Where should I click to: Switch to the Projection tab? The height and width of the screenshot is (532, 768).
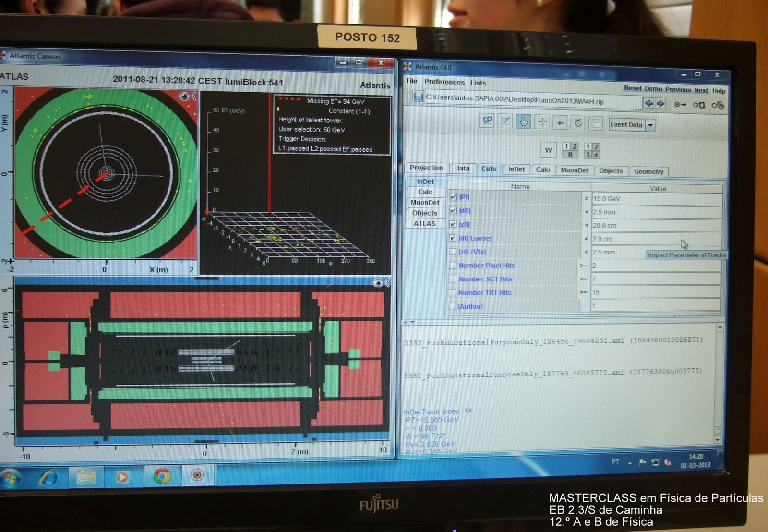click(x=426, y=168)
